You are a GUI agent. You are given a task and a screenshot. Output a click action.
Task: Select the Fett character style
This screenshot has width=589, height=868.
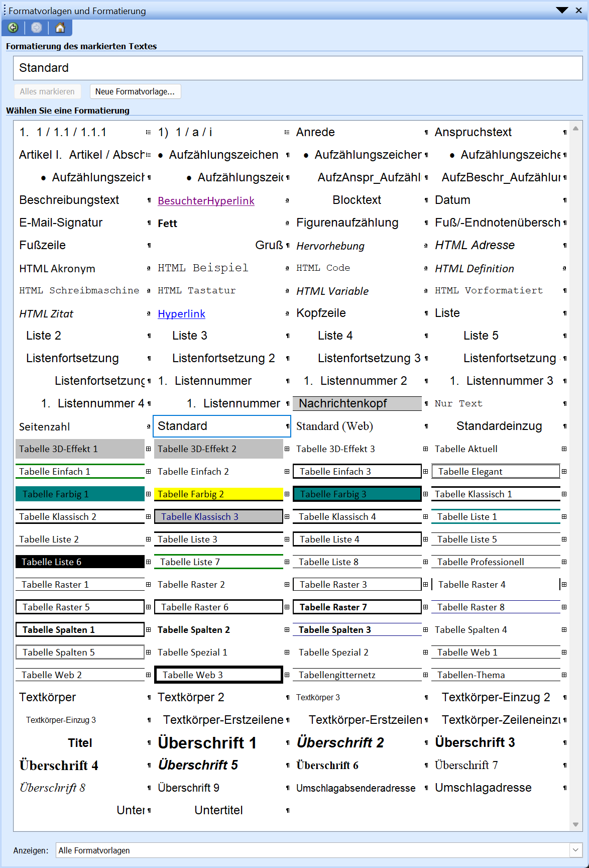[x=167, y=224]
